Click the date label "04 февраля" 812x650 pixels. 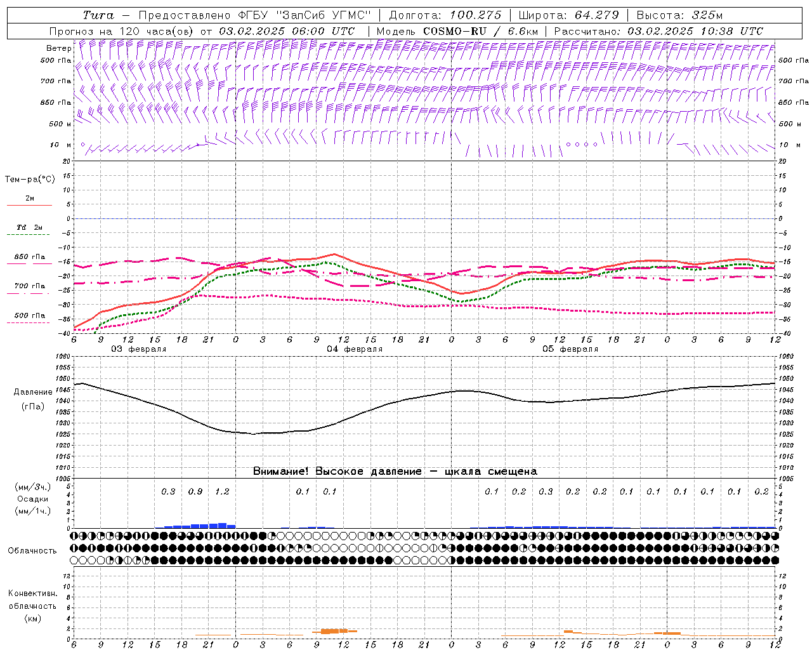355,349
